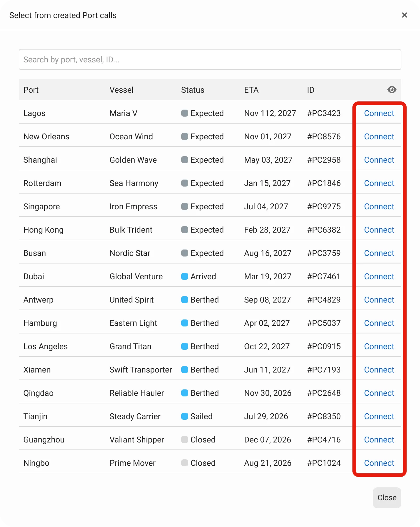Click the Closed status for Guangzhou
The image size is (420, 527).
click(198, 440)
